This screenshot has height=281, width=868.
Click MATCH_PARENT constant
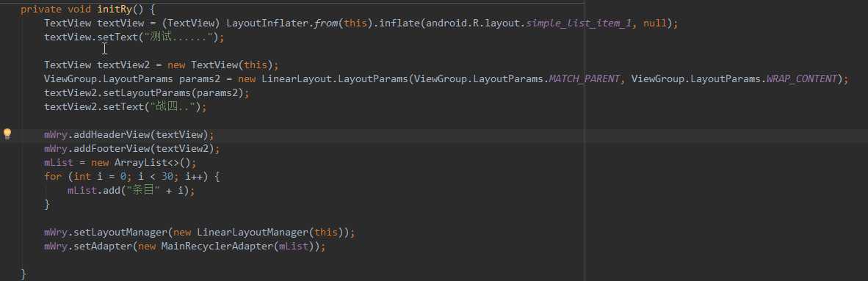[584, 79]
